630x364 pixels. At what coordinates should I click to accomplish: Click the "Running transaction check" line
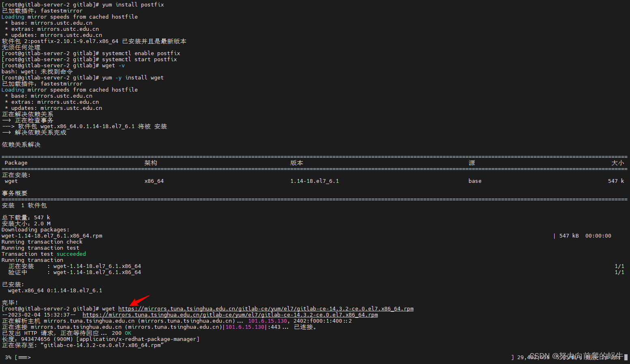(42, 242)
